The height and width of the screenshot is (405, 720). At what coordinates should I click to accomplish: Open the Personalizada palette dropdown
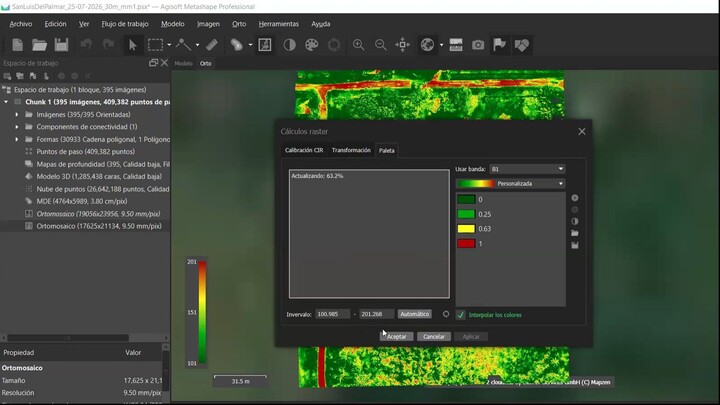click(511, 183)
